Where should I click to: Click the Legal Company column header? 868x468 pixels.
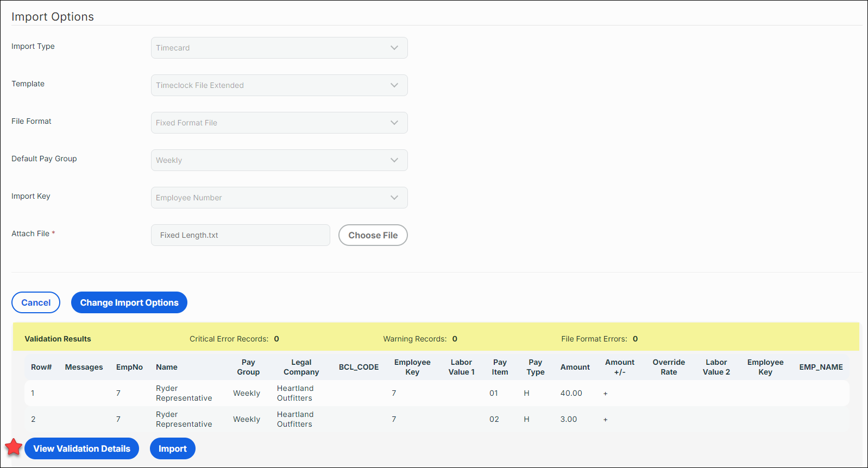point(301,367)
